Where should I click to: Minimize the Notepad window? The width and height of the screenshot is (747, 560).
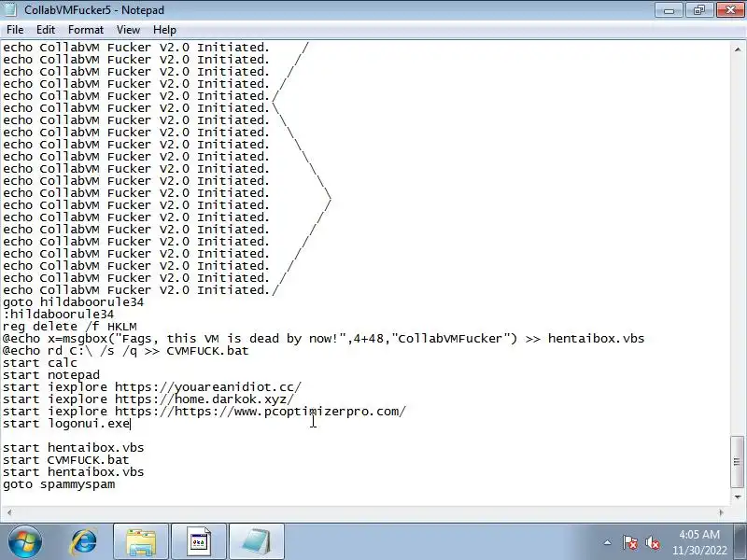(x=669, y=9)
